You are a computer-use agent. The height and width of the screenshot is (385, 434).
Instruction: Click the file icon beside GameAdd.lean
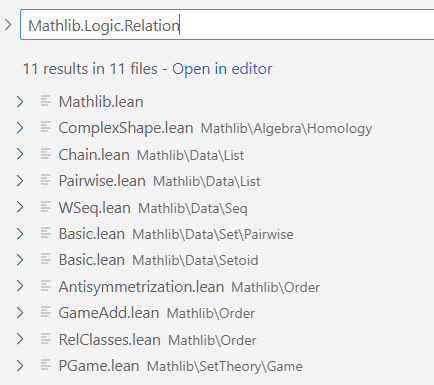point(46,312)
